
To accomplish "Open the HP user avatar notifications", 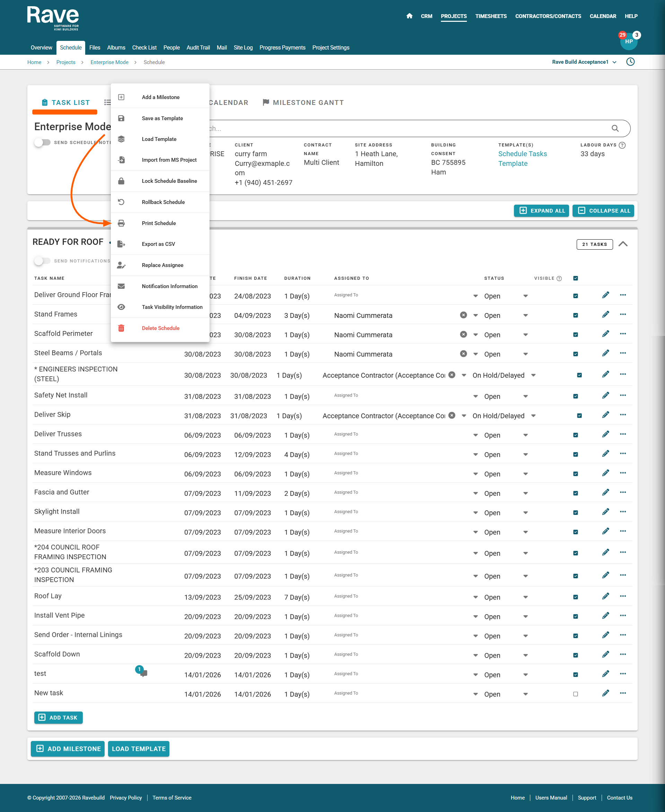I will click(629, 41).
